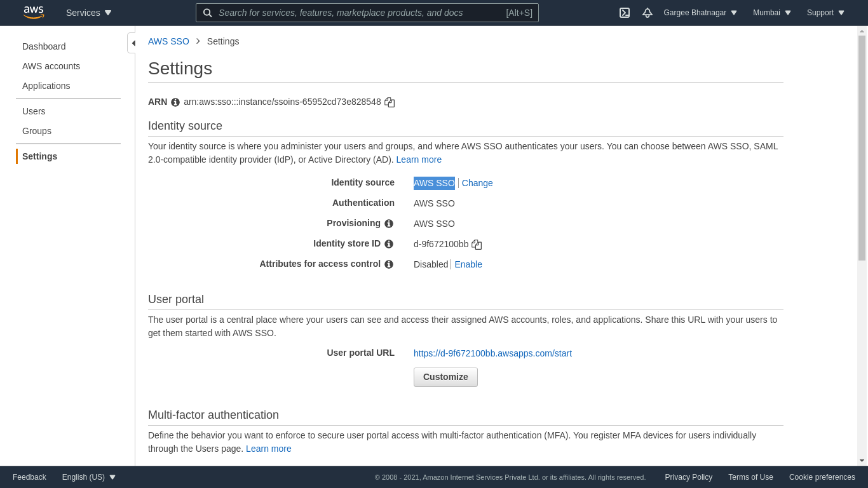
Task: Click the Customize button
Action: [445, 377]
